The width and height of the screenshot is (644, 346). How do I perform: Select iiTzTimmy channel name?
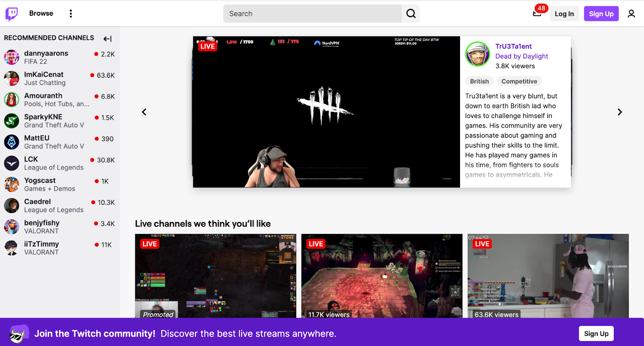[x=41, y=244]
